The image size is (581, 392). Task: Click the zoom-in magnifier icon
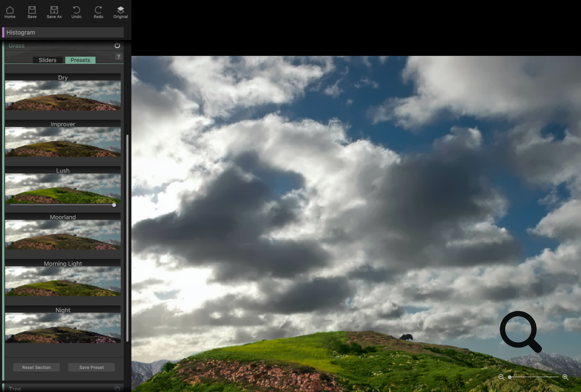(565, 377)
